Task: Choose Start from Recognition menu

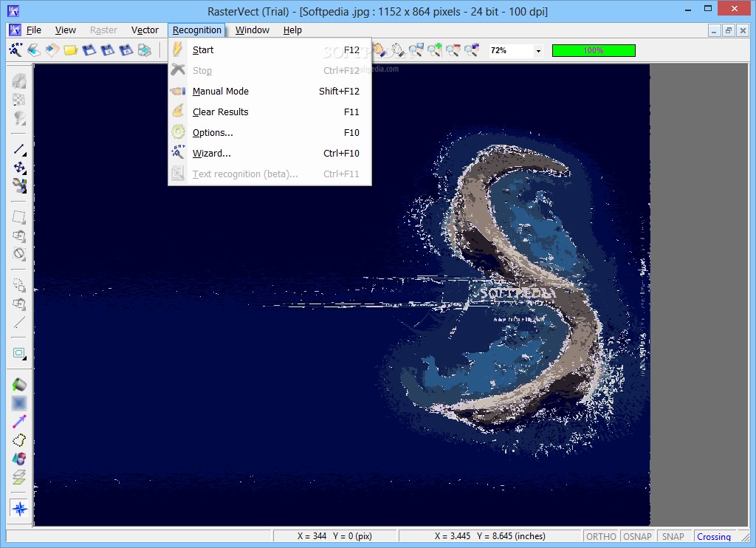Action: point(270,49)
